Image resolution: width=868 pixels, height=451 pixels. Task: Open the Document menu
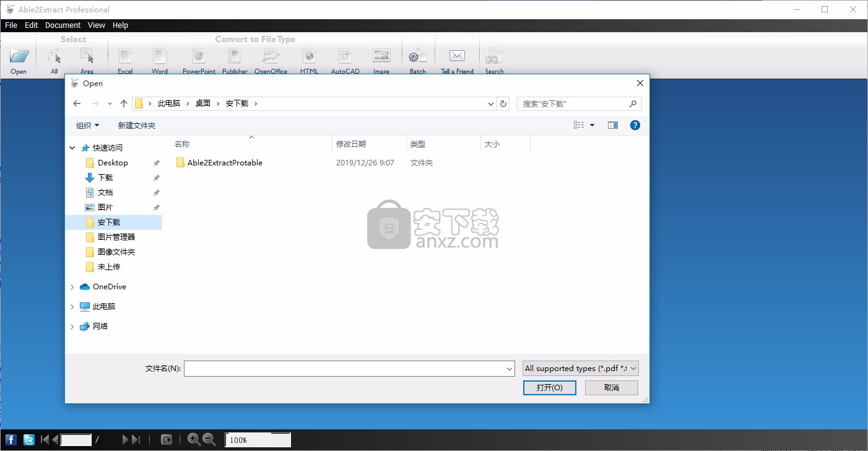(x=63, y=25)
